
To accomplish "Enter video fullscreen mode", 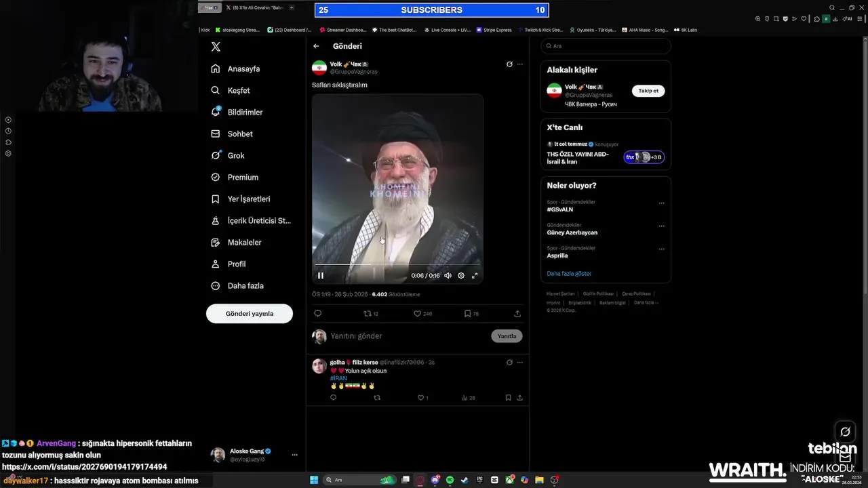I will pyautogui.click(x=475, y=275).
